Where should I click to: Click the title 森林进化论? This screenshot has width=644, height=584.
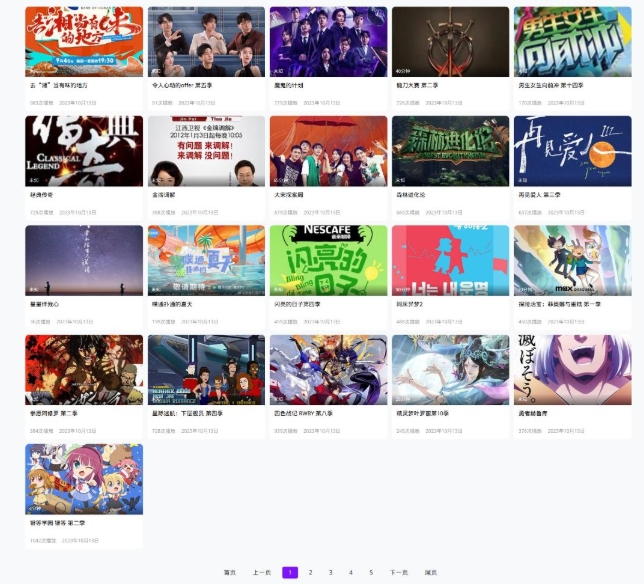(x=411, y=195)
